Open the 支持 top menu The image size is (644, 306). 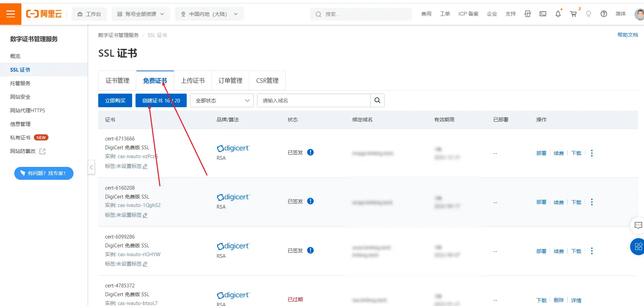tap(511, 14)
